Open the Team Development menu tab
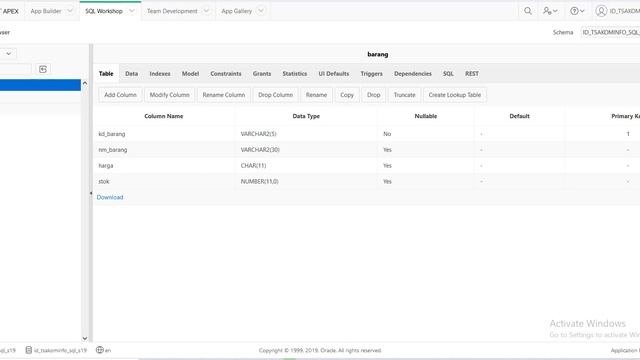The height and width of the screenshot is (360, 640). click(172, 11)
